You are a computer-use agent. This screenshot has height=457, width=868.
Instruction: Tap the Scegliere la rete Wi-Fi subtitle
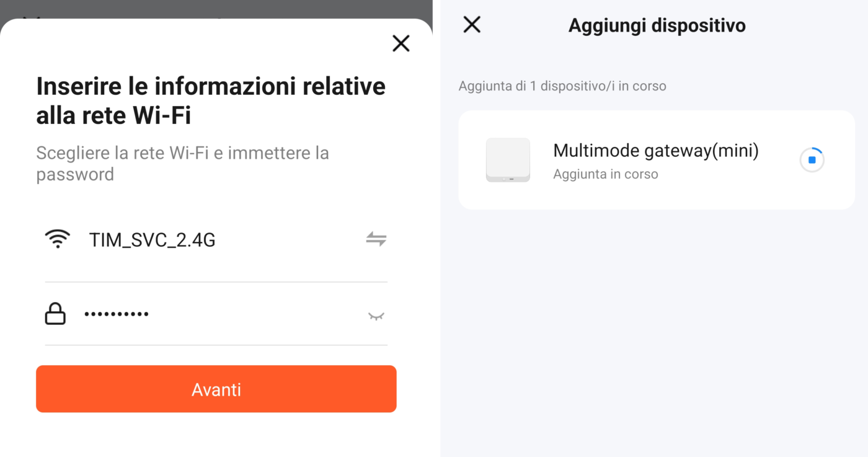point(182,163)
